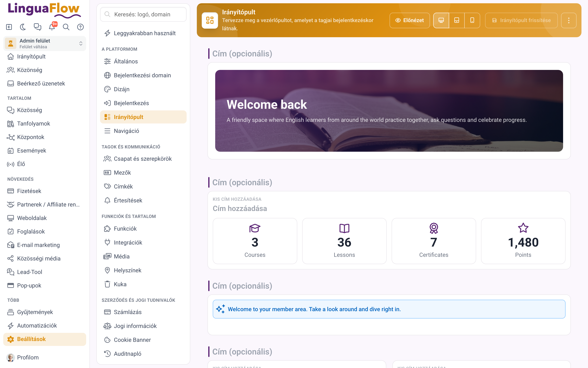
Task: Open the three-dot more options menu
Action: [x=569, y=20]
